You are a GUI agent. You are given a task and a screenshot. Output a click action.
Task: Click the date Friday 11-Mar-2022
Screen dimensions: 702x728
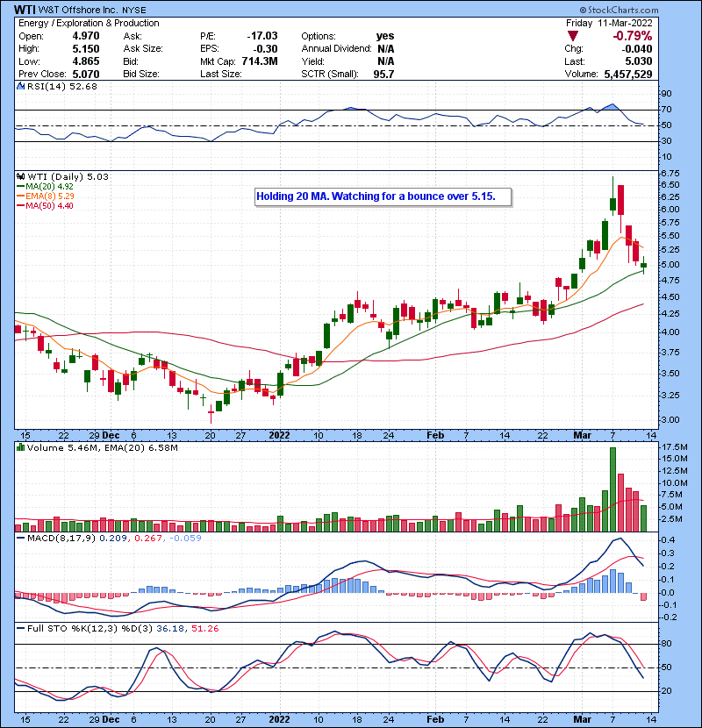pos(609,23)
